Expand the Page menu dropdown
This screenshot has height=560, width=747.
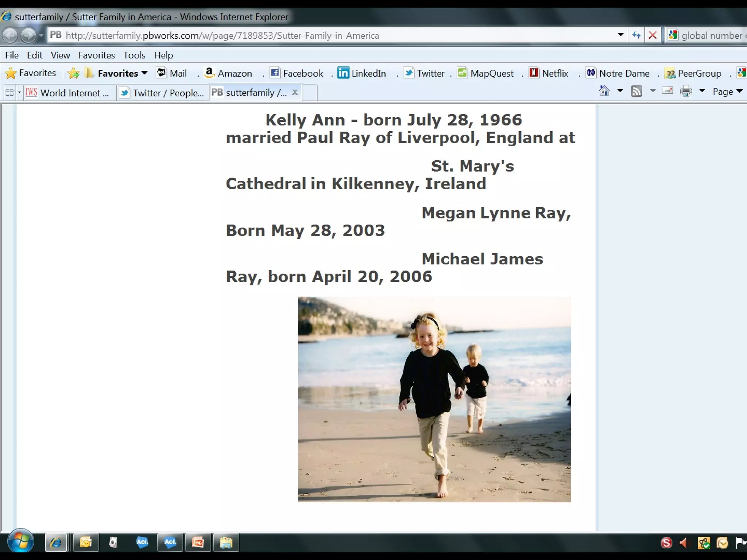coord(728,92)
